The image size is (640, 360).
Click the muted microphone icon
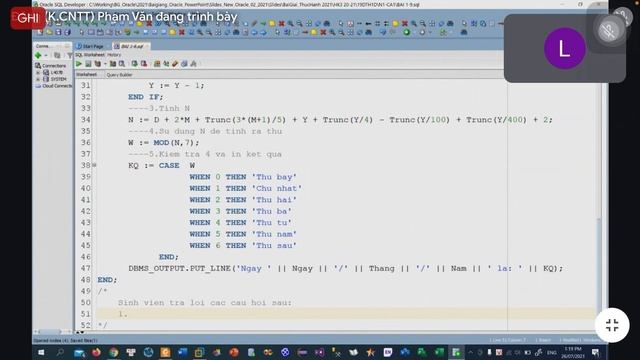[609, 30]
